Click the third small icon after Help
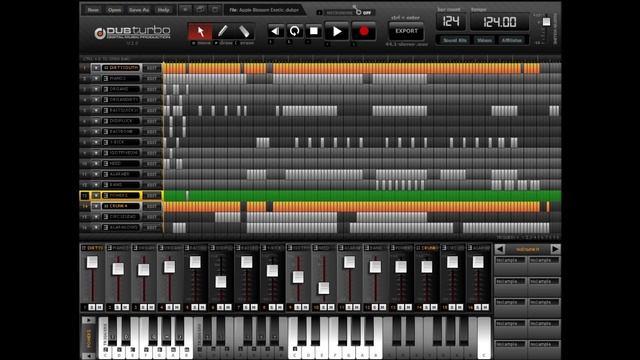This screenshot has height=360, width=640. click(x=215, y=9)
